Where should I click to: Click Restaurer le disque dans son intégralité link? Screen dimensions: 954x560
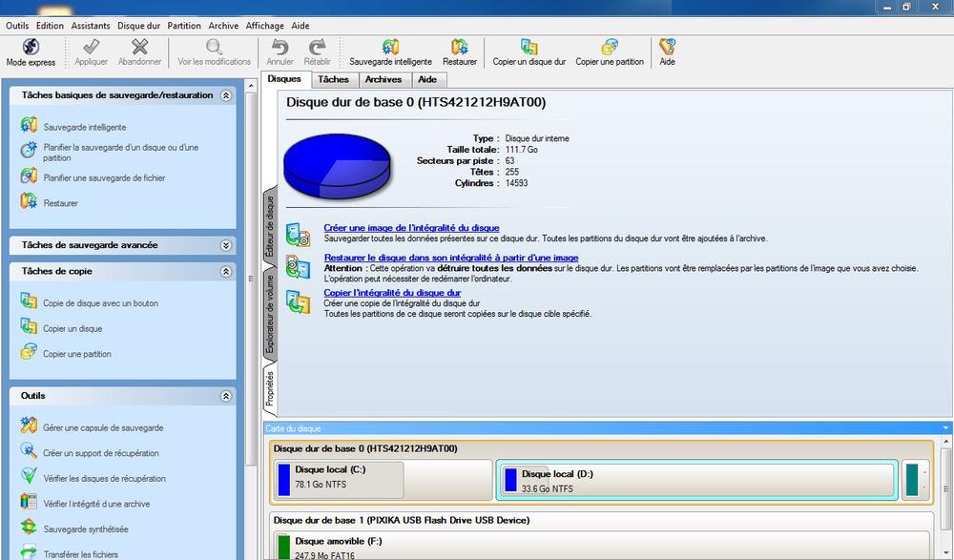pyautogui.click(x=451, y=258)
